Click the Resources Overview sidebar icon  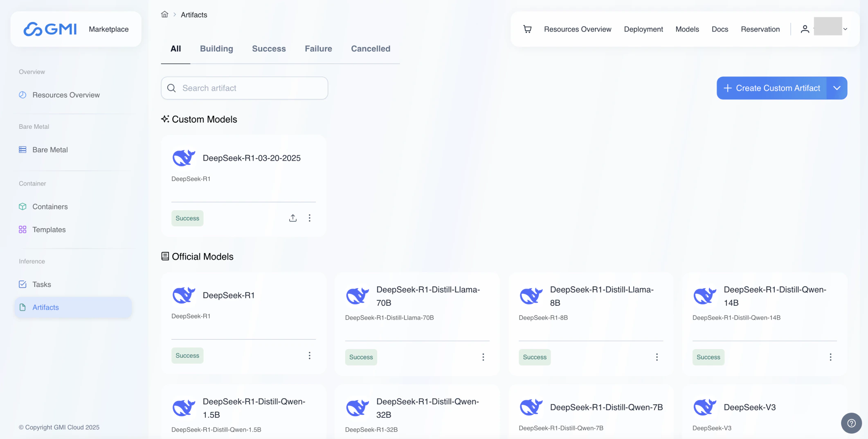point(22,95)
